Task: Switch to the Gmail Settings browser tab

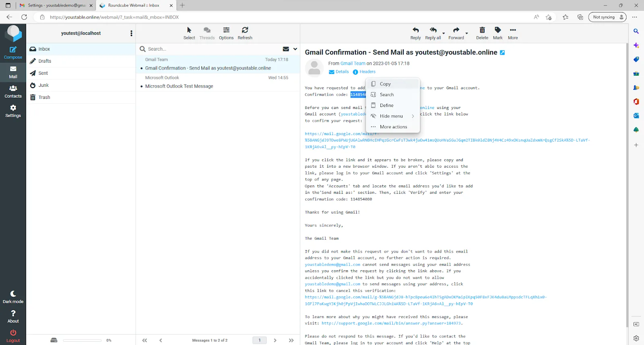Action: (56, 5)
